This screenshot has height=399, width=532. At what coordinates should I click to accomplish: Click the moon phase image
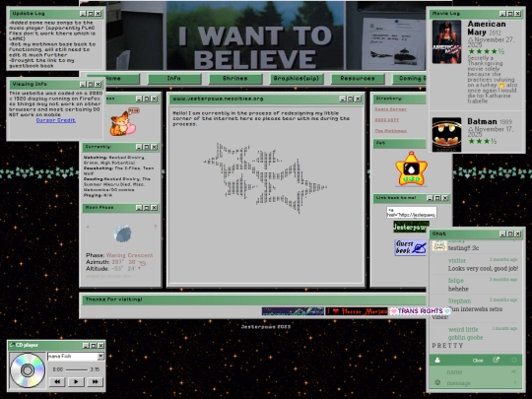point(122,233)
